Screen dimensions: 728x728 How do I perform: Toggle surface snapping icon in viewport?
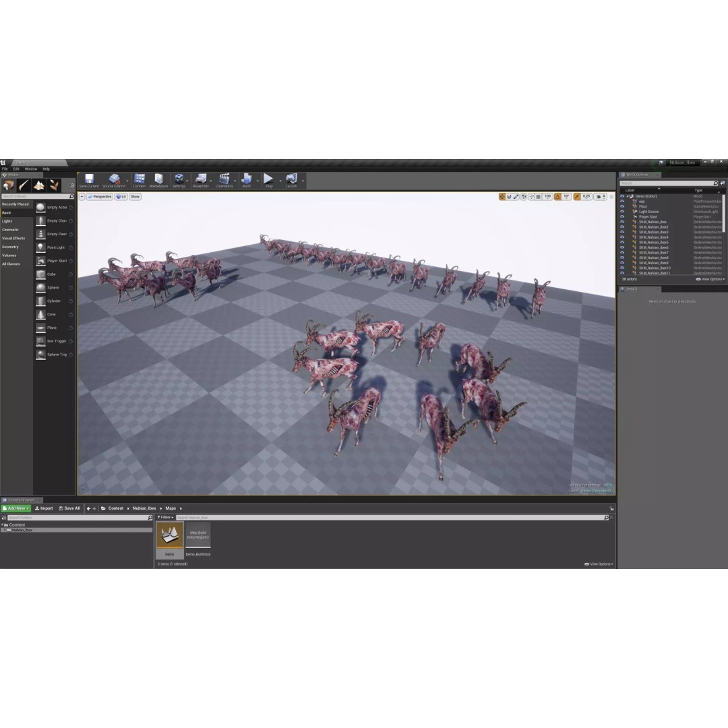coord(531,197)
